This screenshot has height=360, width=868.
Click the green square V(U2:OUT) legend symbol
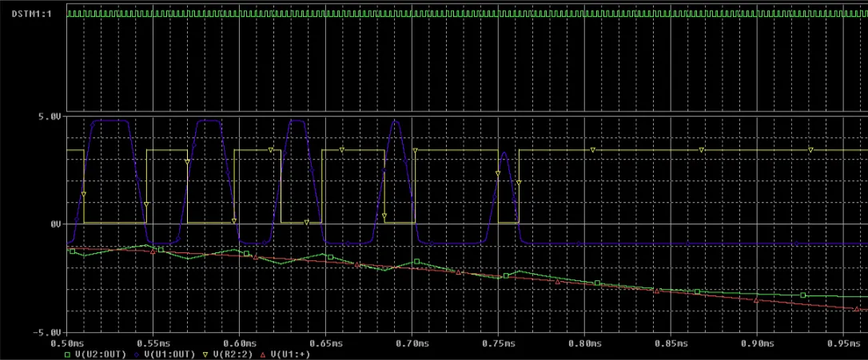(67, 354)
